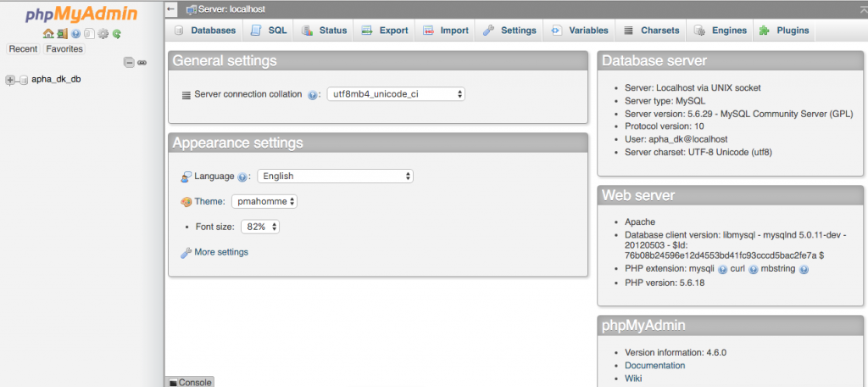The image size is (868, 387).
Task: Collapse page header using top-right chevron
Action: 864,8
